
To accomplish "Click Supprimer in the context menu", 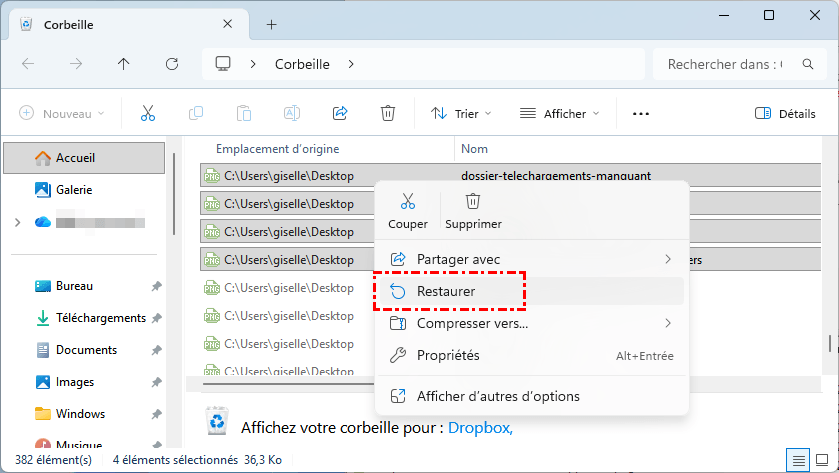I will point(473,211).
